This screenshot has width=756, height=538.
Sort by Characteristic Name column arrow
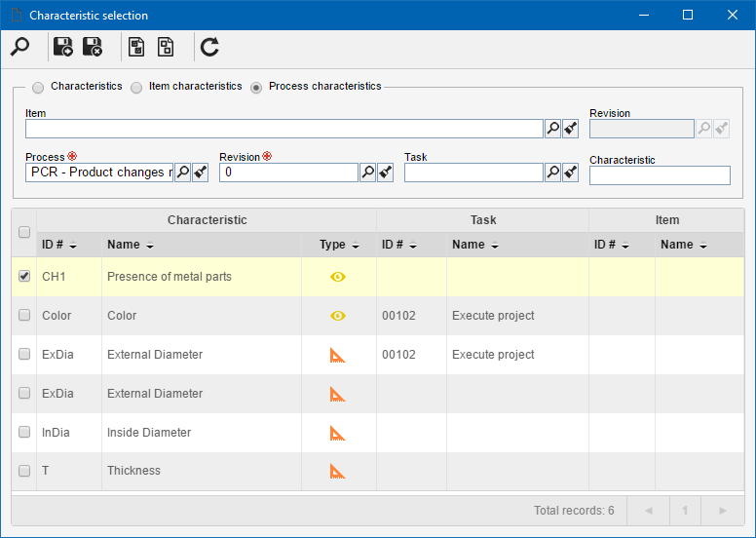[x=150, y=246]
